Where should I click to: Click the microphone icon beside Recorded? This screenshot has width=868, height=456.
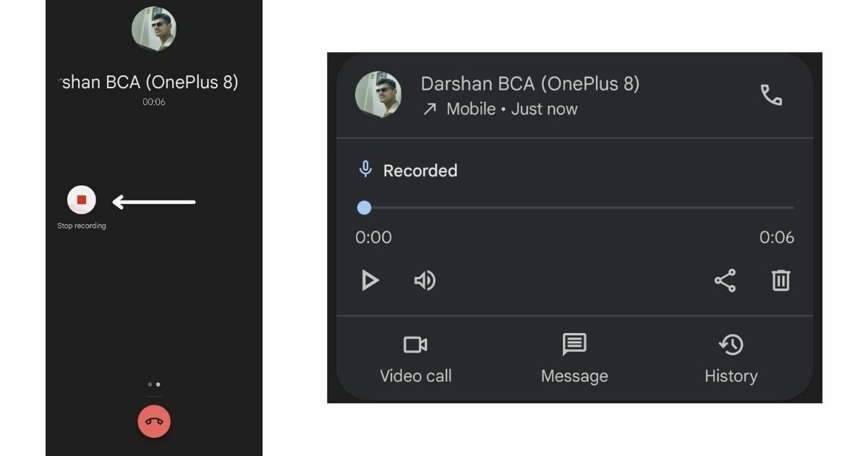[365, 170]
